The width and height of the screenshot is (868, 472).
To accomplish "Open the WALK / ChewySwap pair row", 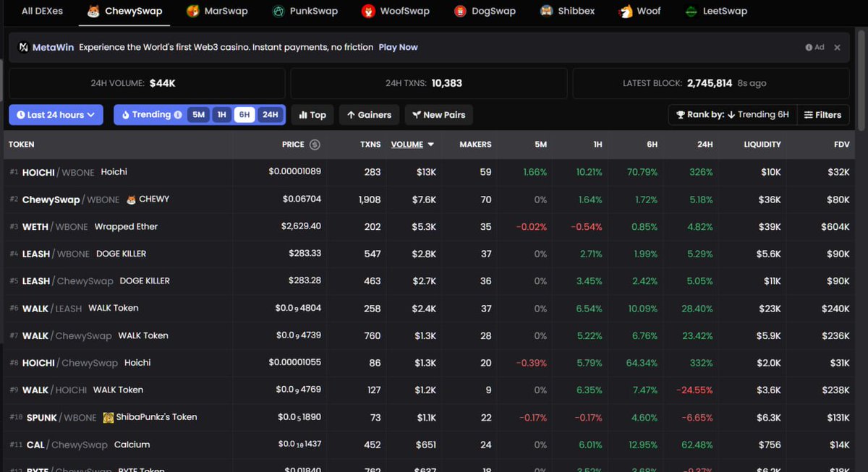I will pos(431,335).
